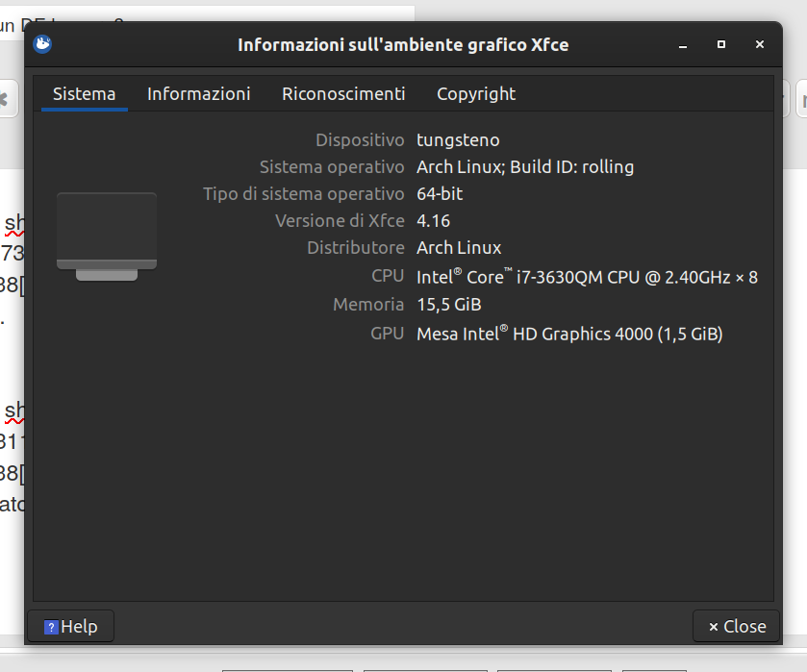
Task: Click the 'Sistema operativo' label
Action: (332, 167)
